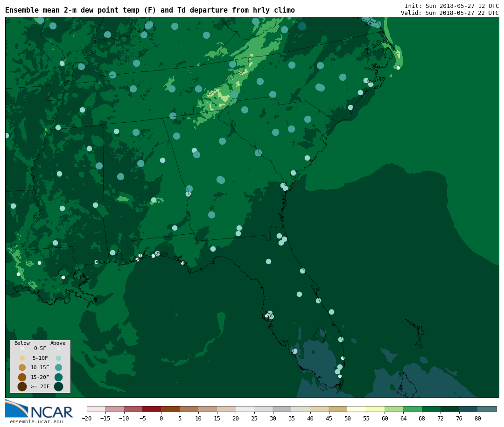
Task: Click the 76 colorbar tick label
Action: point(459,418)
